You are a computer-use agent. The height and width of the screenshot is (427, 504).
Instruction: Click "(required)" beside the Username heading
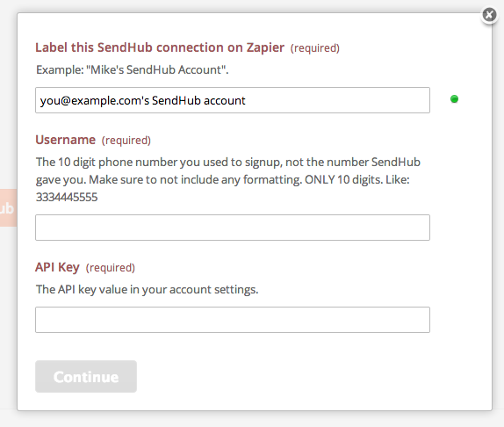tap(126, 141)
